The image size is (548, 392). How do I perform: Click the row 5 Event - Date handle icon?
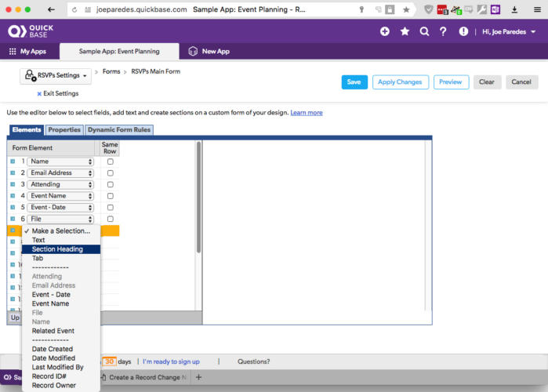pyautogui.click(x=13, y=207)
